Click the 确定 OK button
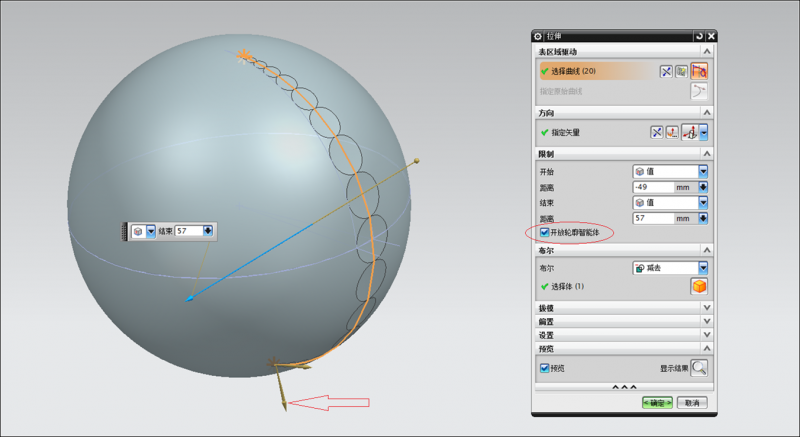The width and height of the screenshot is (800, 437). pos(657,402)
